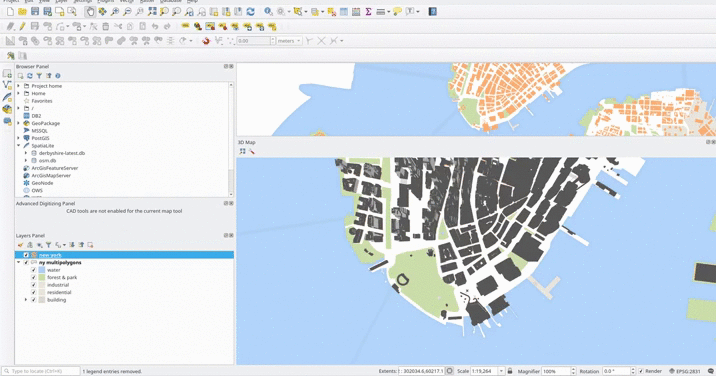This screenshot has width=716, height=376.
Task: Expand the GeoPackage browser item
Action: (19, 123)
